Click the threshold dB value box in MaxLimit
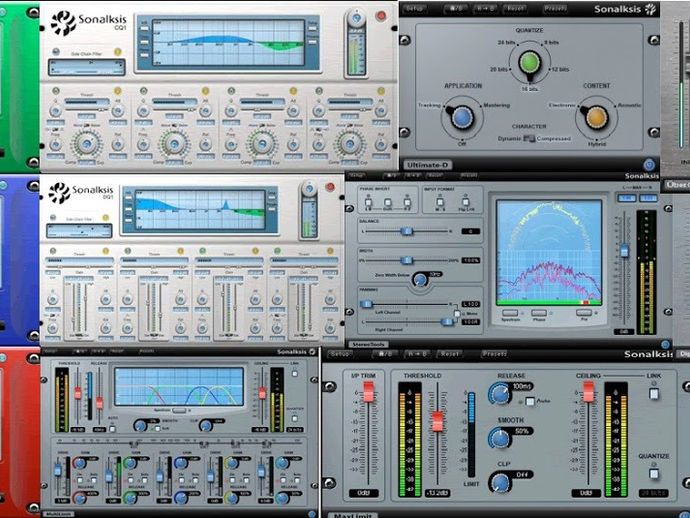 pyautogui.click(x=437, y=493)
